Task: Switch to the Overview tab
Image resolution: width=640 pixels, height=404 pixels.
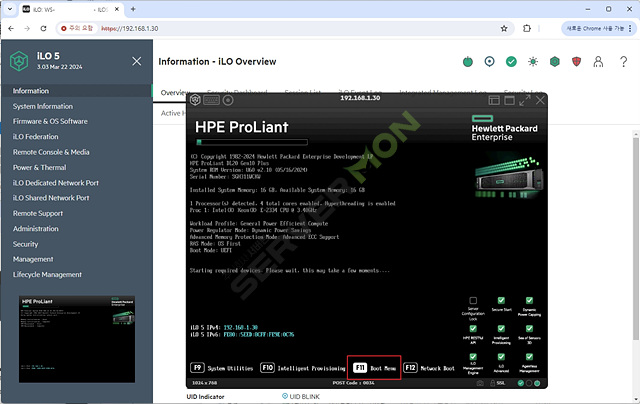Action: (174, 93)
